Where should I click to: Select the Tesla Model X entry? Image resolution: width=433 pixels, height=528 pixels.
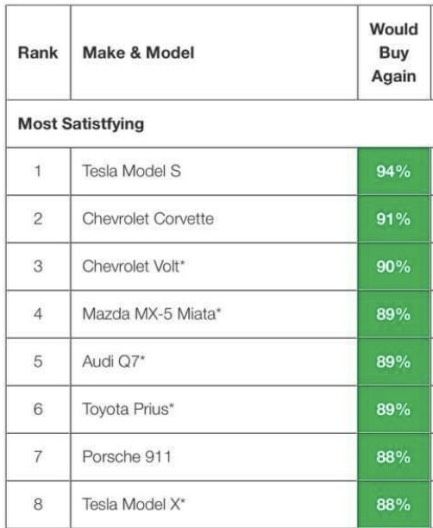tap(134, 504)
